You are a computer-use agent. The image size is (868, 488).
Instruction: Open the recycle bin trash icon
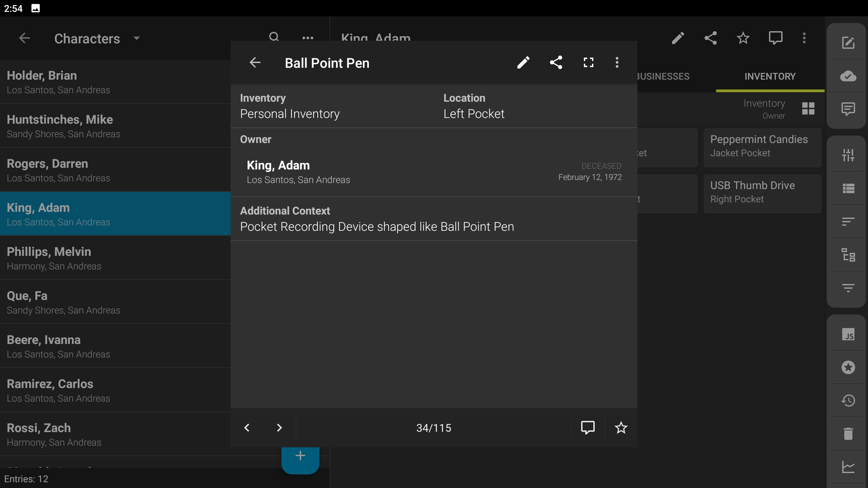pos(848,433)
